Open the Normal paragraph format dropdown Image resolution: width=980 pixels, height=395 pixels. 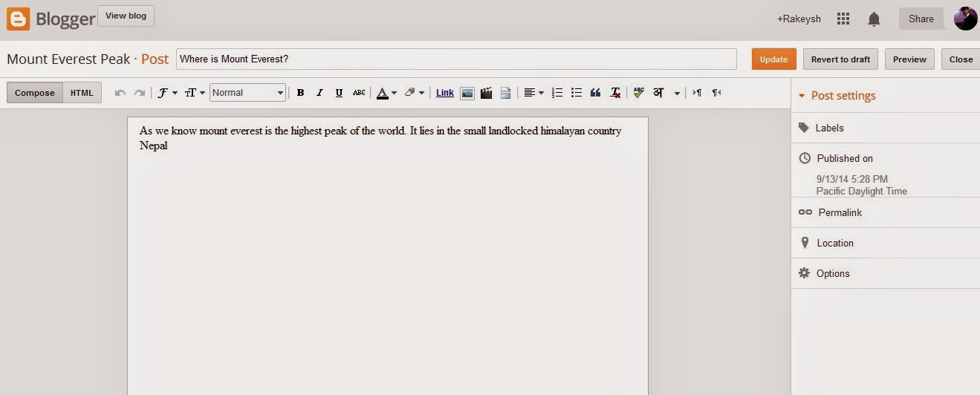248,93
